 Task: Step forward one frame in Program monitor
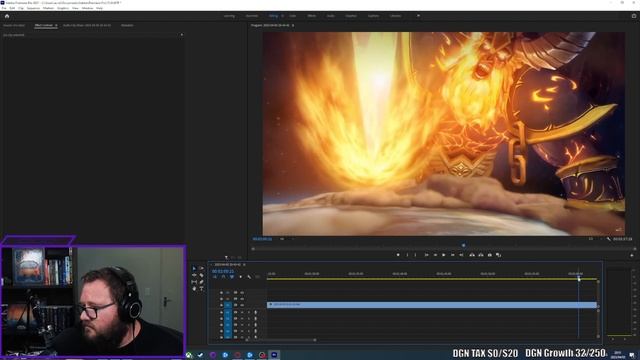(x=453, y=255)
